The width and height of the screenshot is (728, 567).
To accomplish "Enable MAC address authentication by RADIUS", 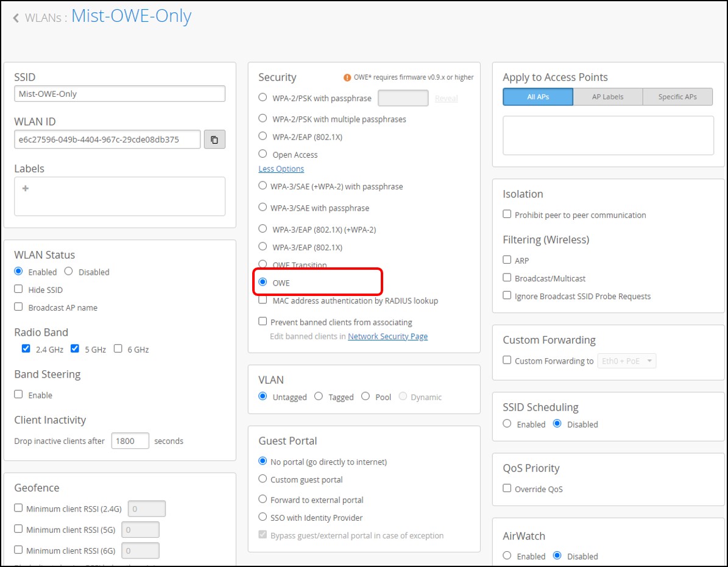I will click(263, 300).
